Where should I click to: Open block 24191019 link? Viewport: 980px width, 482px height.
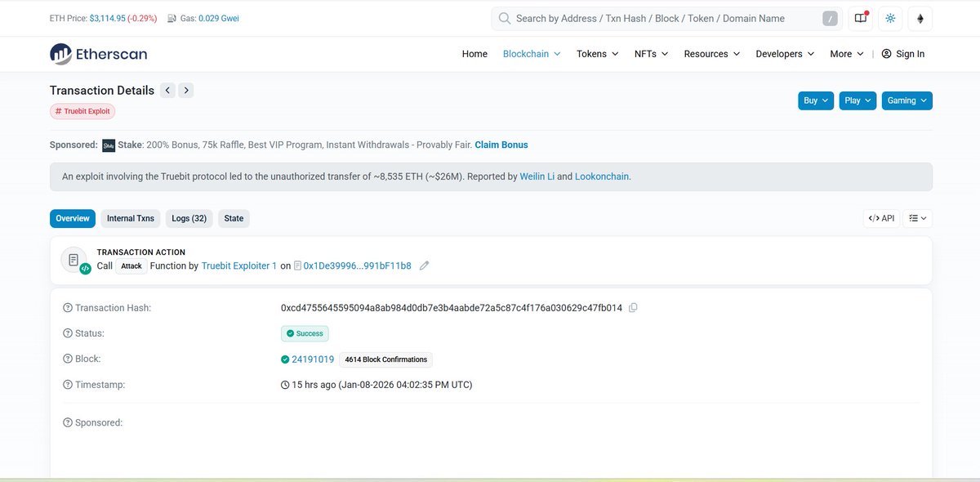pyautogui.click(x=313, y=359)
